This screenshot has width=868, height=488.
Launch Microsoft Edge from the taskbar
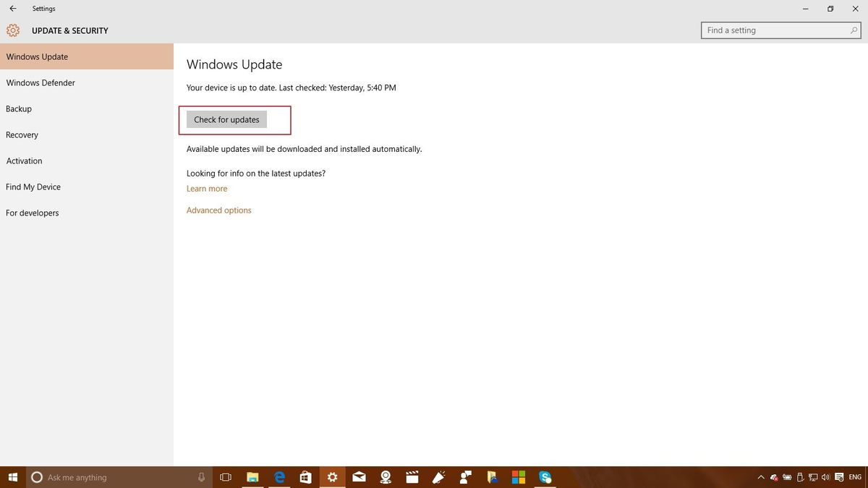[x=278, y=477]
